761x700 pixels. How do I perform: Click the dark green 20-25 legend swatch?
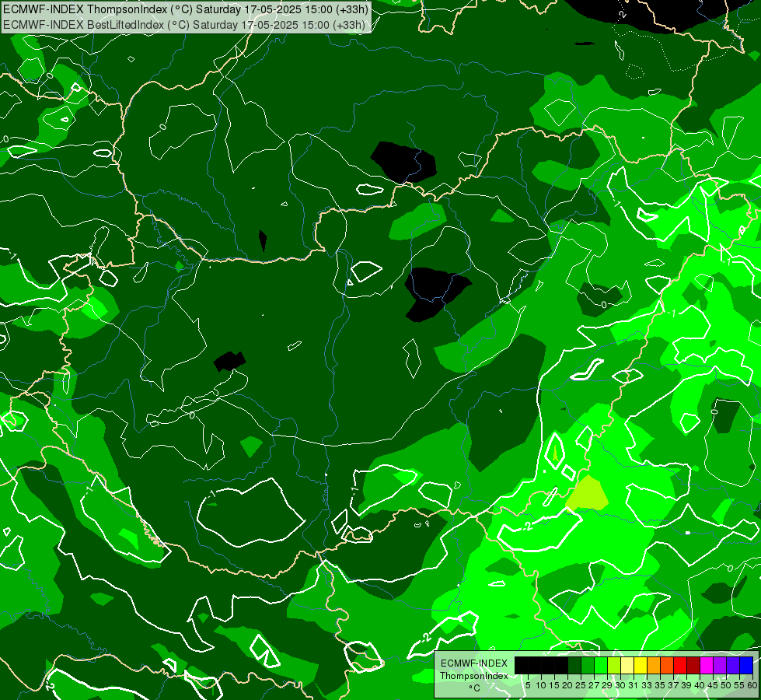pos(574,665)
